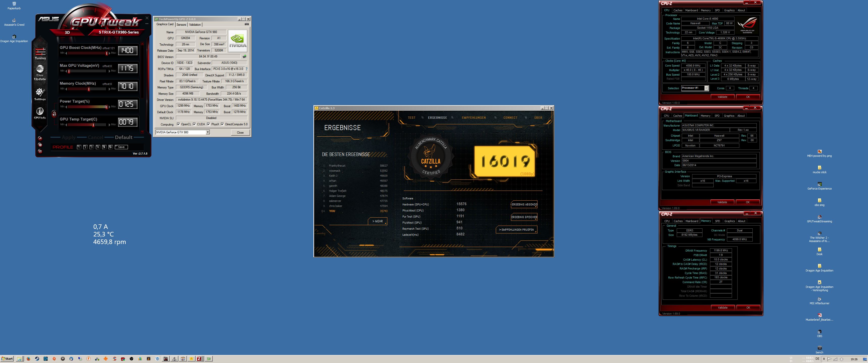Open TEST tab in Catzilla
The width and height of the screenshot is (868, 363).
[412, 117]
